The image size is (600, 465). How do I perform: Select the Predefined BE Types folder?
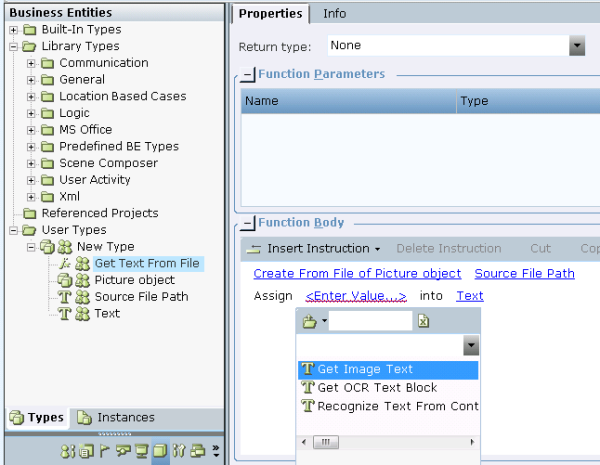point(119,147)
